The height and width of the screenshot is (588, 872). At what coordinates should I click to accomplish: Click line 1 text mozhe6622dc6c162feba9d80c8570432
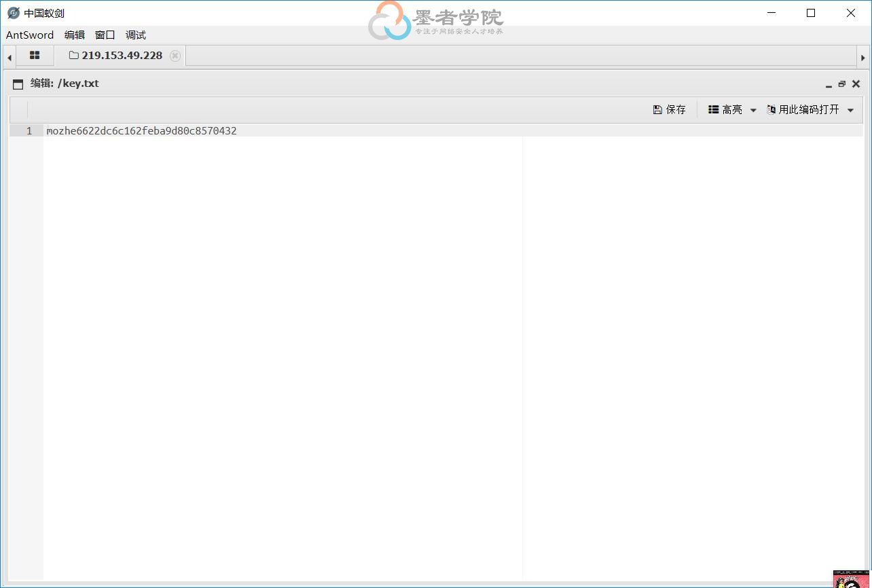coord(141,131)
